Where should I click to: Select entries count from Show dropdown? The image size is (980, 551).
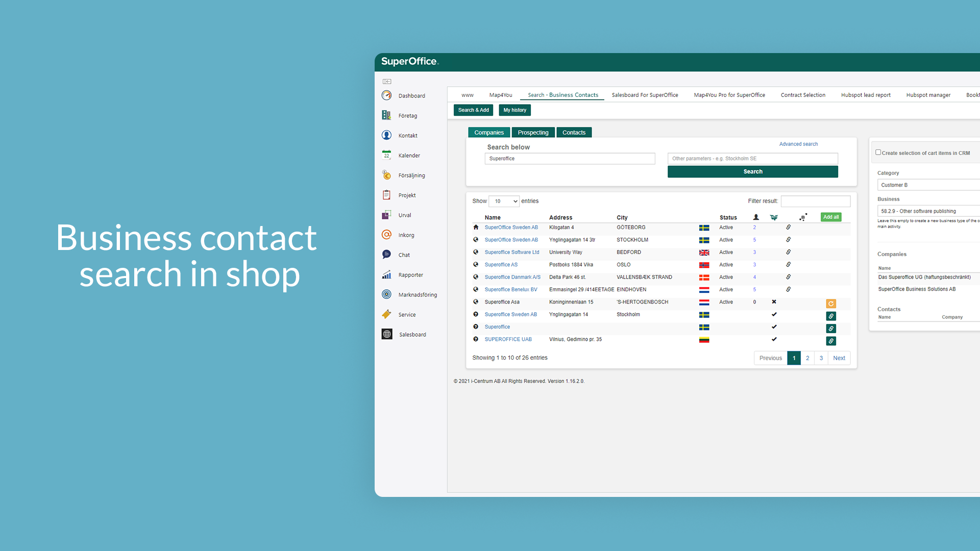503,201
